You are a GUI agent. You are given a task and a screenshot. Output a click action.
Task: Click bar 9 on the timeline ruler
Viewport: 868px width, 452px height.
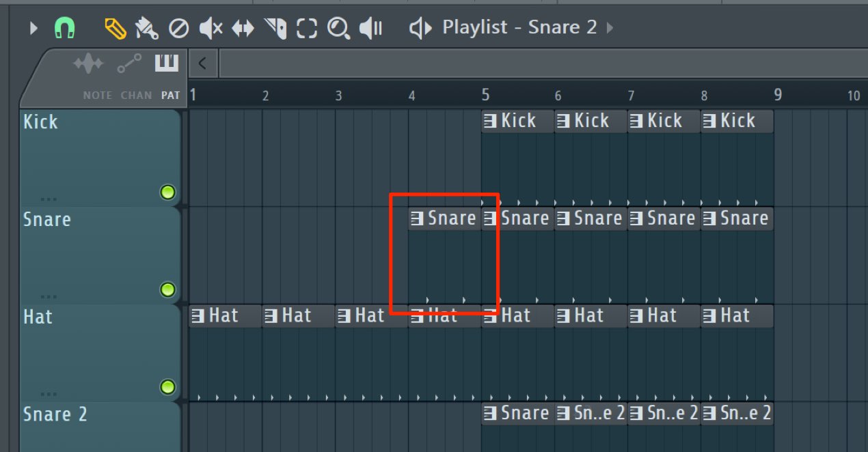[x=778, y=94]
